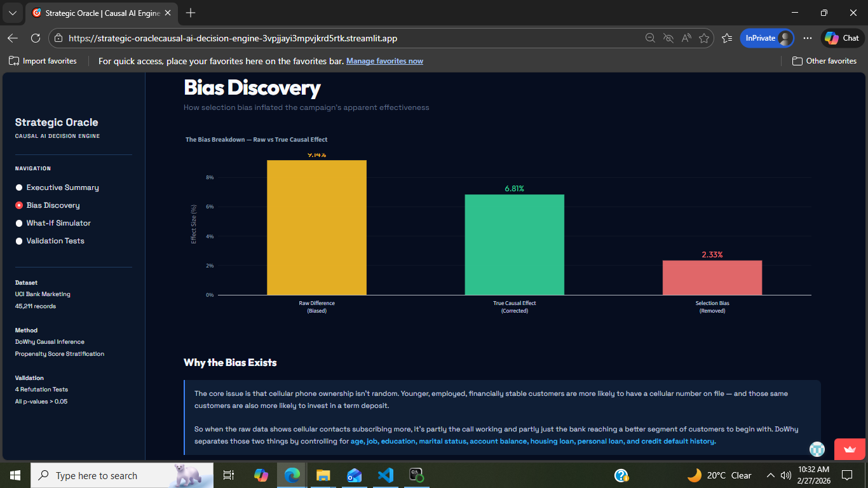The height and width of the screenshot is (488, 868).
Task: Click the Strategic Oracle sidebar title
Action: pyautogui.click(x=57, y=122)
